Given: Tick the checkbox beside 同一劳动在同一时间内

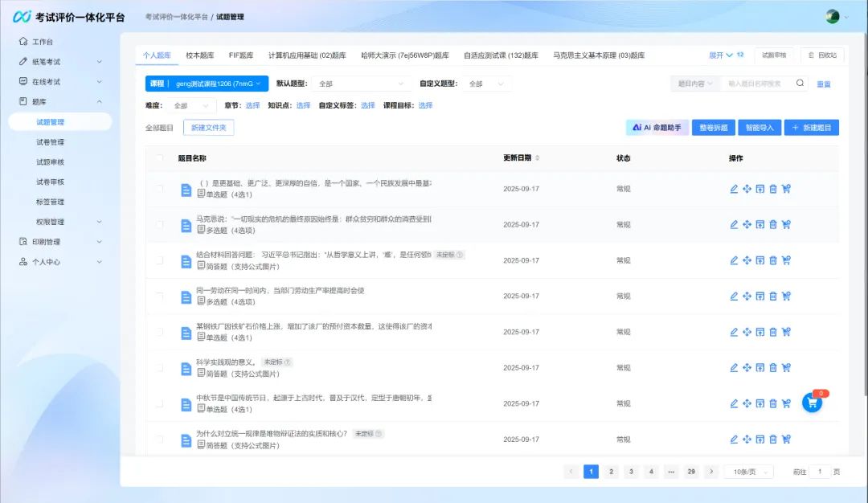Looking at the screenshot, I should pos(159,296).
